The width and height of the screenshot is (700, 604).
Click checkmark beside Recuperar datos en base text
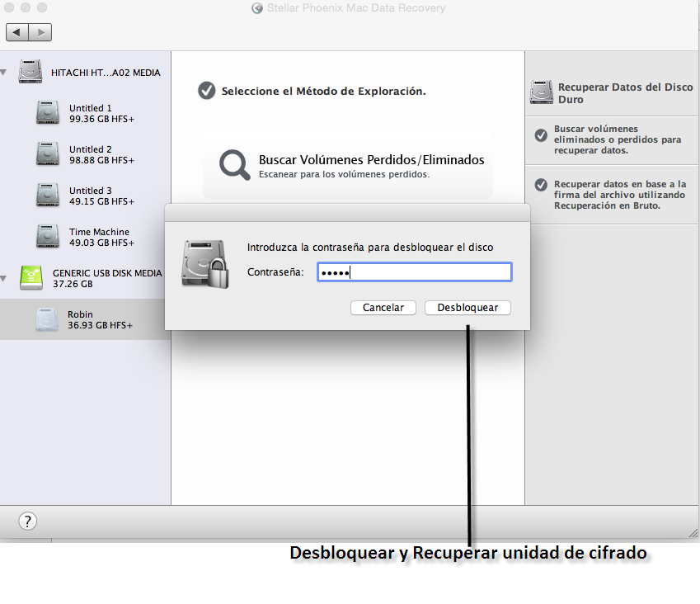(x=541, y=185)
